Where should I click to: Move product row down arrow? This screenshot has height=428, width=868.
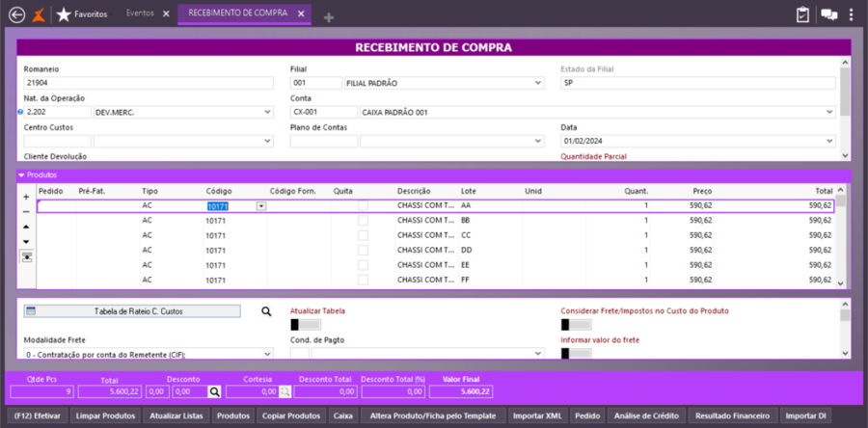[26, 242]
